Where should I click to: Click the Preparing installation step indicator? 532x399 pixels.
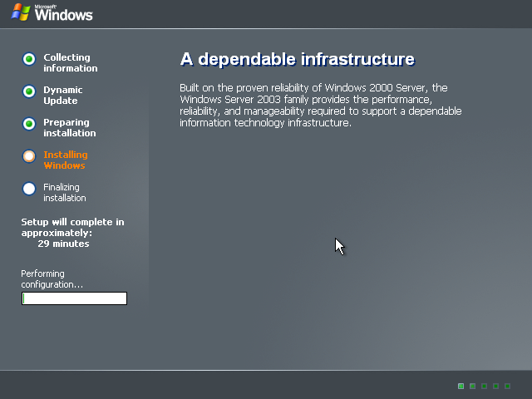coord(29,124)
